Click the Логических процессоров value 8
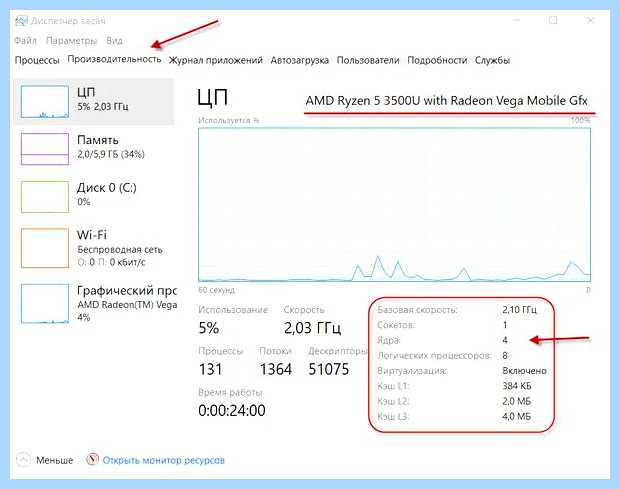Screen dimensions: 620x489 coord(505,355)
